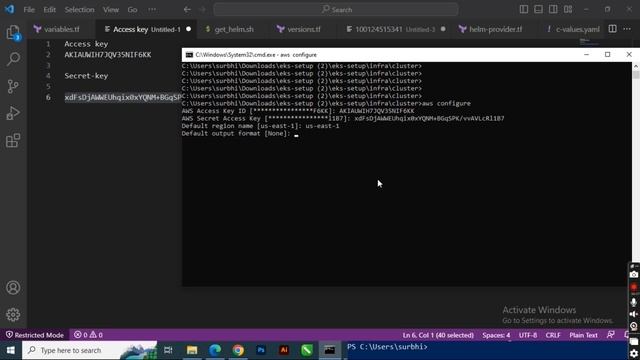Toggle the recorder speaker audio icon
640x360 pixels.
tap(634, 314)
